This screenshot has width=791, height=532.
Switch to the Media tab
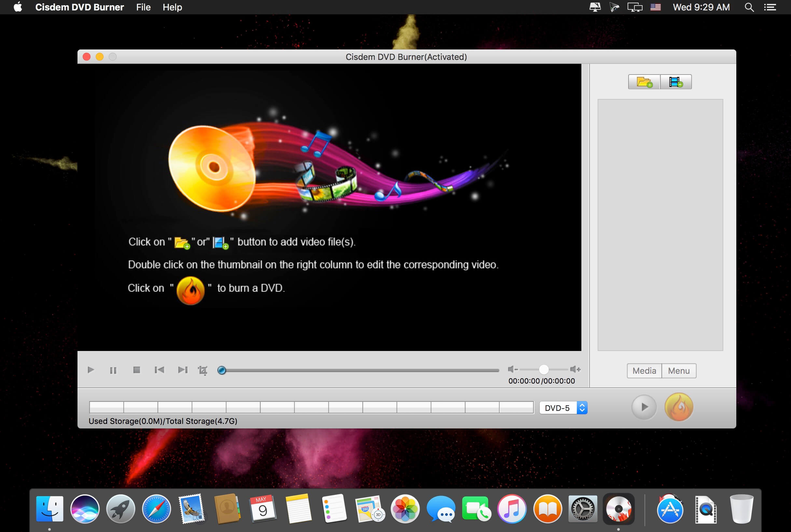644,371
